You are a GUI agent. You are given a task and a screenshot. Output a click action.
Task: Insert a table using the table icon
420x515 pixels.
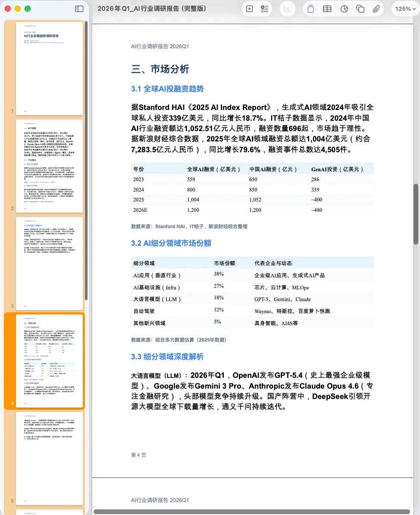pos(327,9)
